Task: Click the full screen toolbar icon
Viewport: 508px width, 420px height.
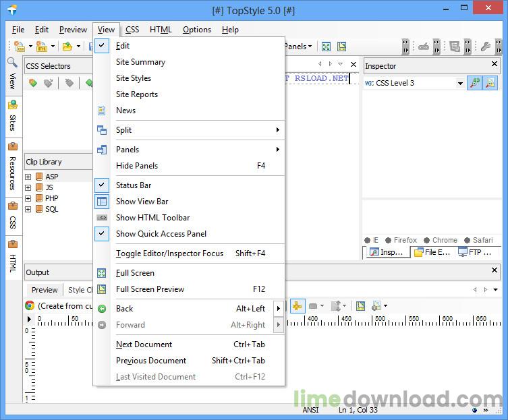Action: 327,47
